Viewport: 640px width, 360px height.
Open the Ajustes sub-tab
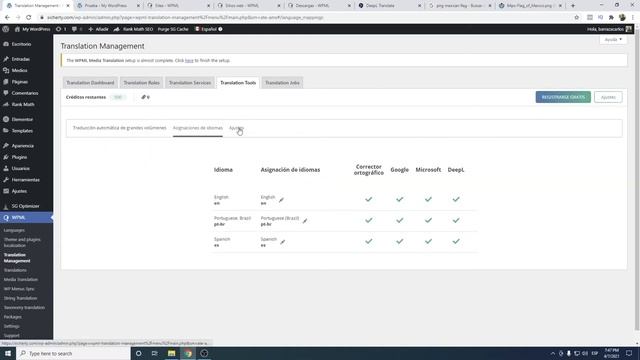(236, 128)
